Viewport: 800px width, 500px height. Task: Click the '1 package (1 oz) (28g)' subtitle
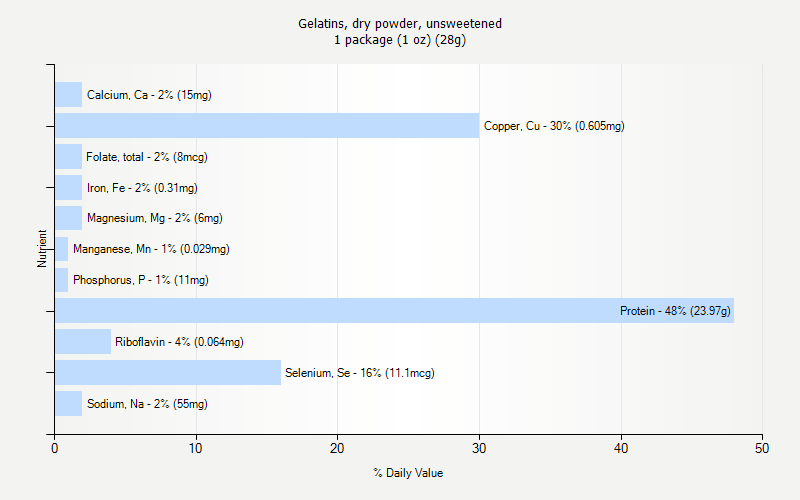click(400, 40)
